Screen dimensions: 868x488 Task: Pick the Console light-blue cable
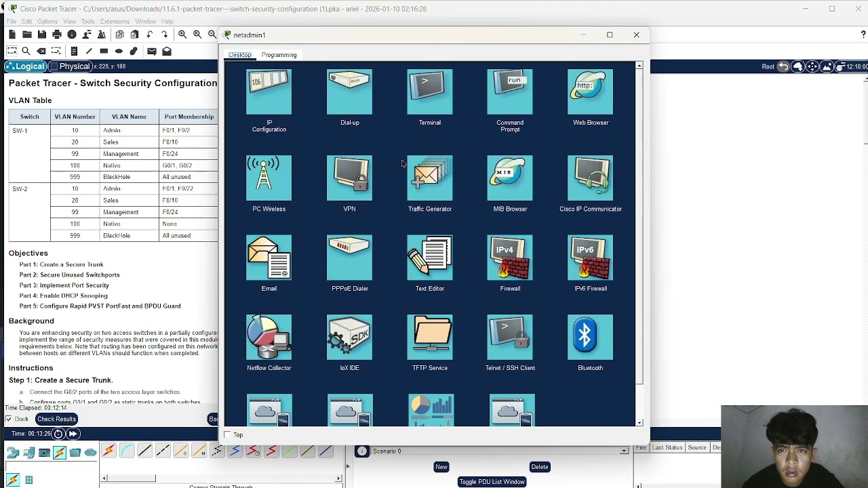[127, 451]
